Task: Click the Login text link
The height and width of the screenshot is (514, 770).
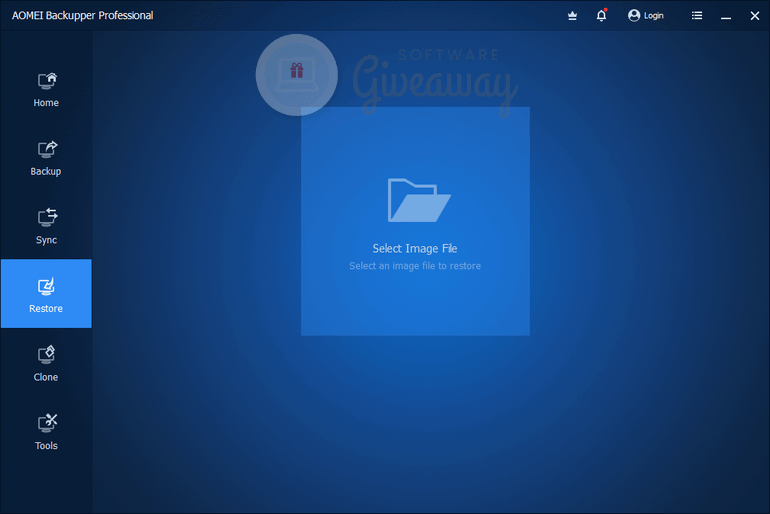Action: 653,16
